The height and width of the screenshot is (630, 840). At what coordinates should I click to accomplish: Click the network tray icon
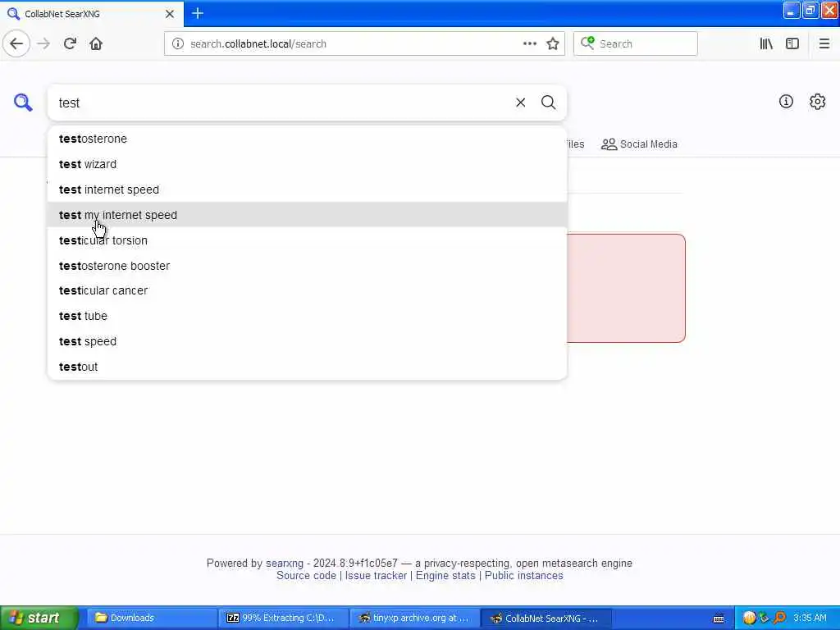(765, 619)
